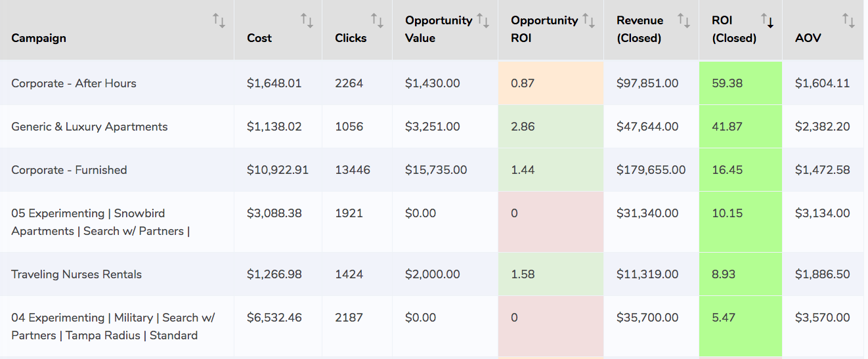Click orange 0.87 Opportunity ROI cell

[551, 83]
